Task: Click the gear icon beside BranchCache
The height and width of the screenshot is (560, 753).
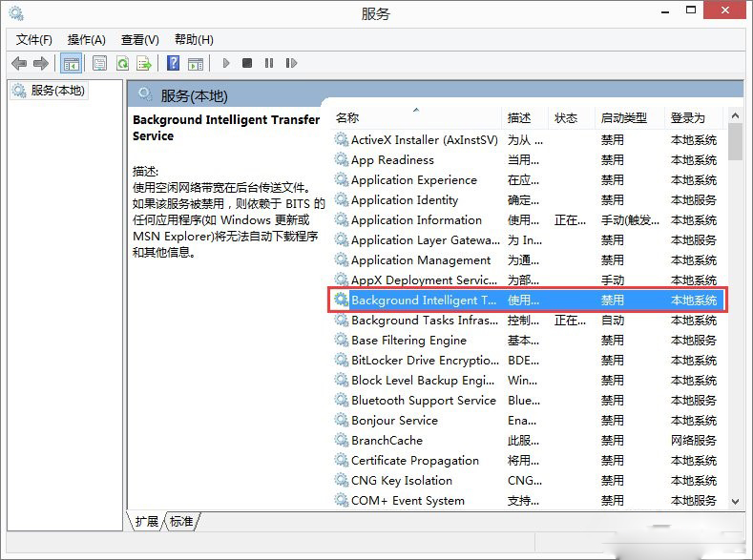Action: coord(342,440)
